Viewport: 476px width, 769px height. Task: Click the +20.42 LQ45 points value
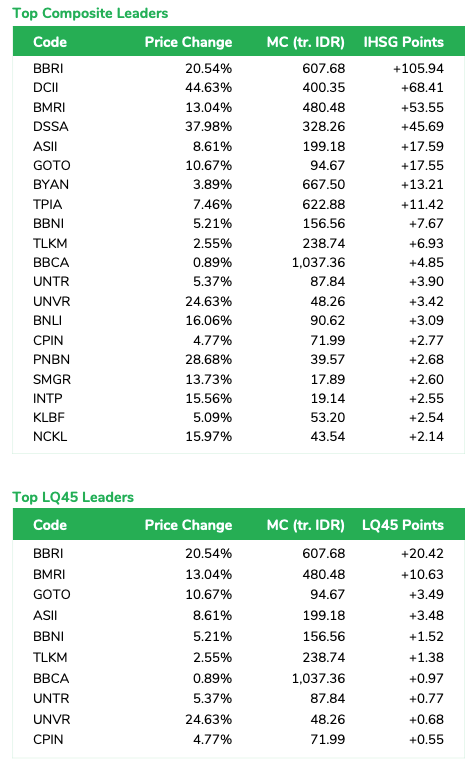tap(422, 553)
